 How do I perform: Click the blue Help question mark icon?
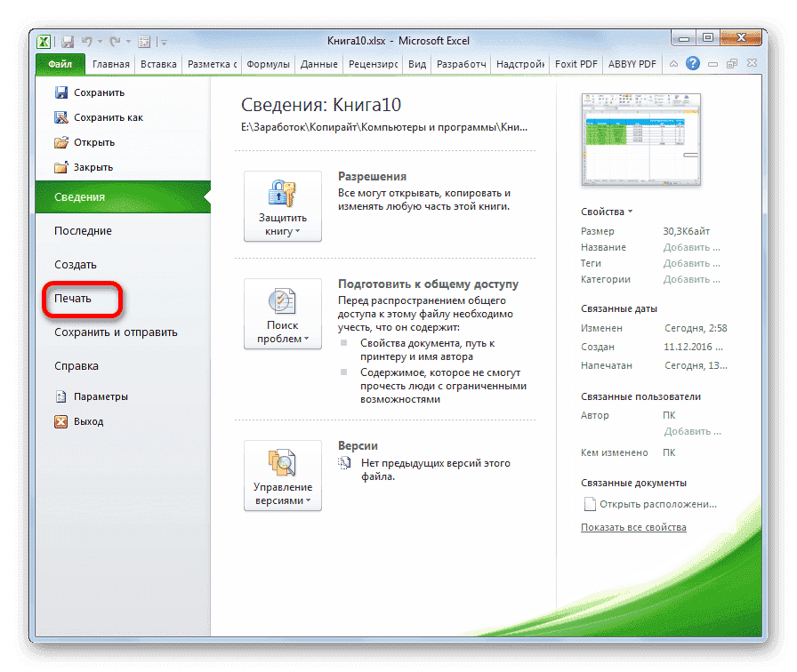692,63
